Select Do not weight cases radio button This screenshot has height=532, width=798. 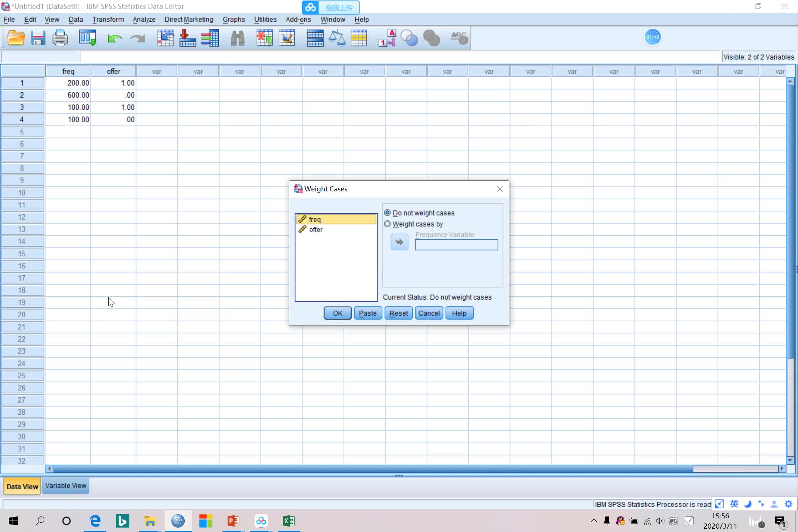(387, 213)
